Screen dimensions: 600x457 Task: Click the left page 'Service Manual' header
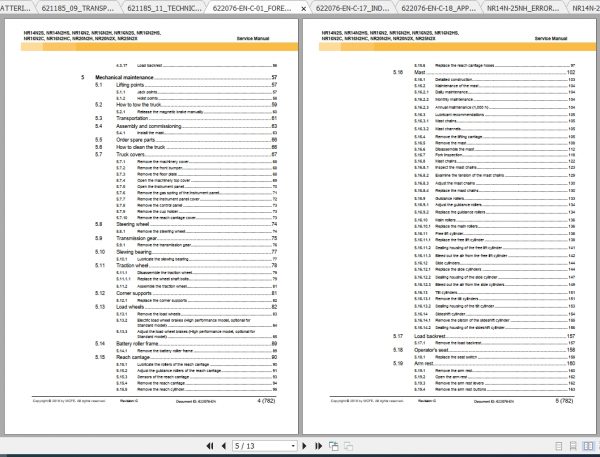click(253, 38)
